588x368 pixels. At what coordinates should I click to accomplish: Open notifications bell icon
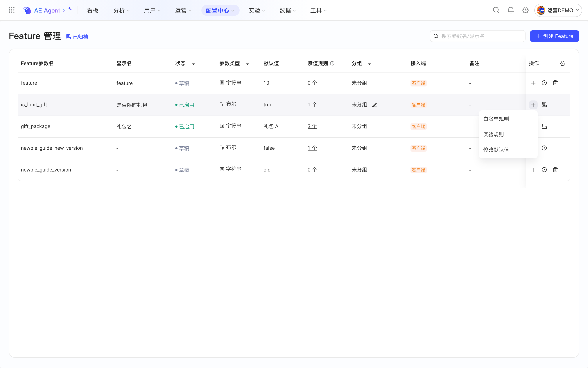coord(511,10)
